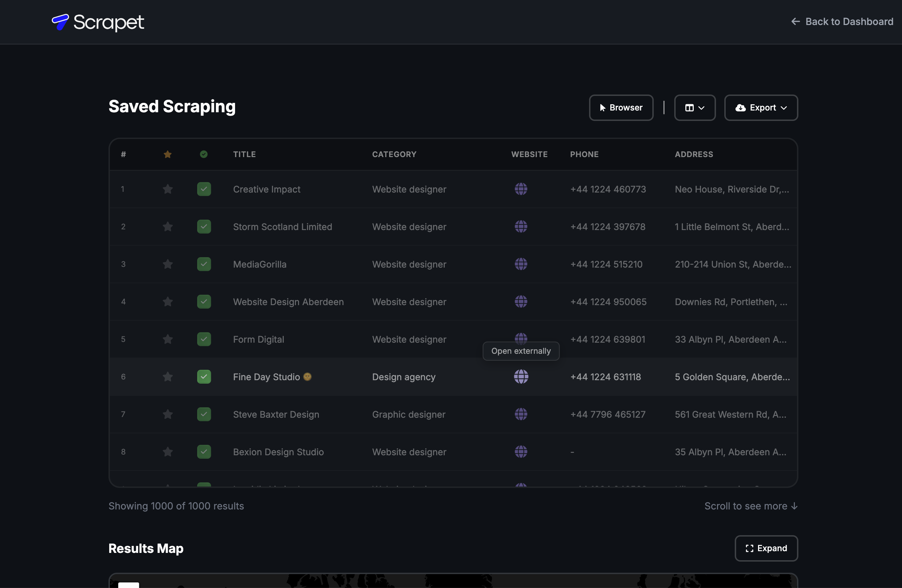
Task: Open website globe for MediaGorilla
Action: [521, 264]
